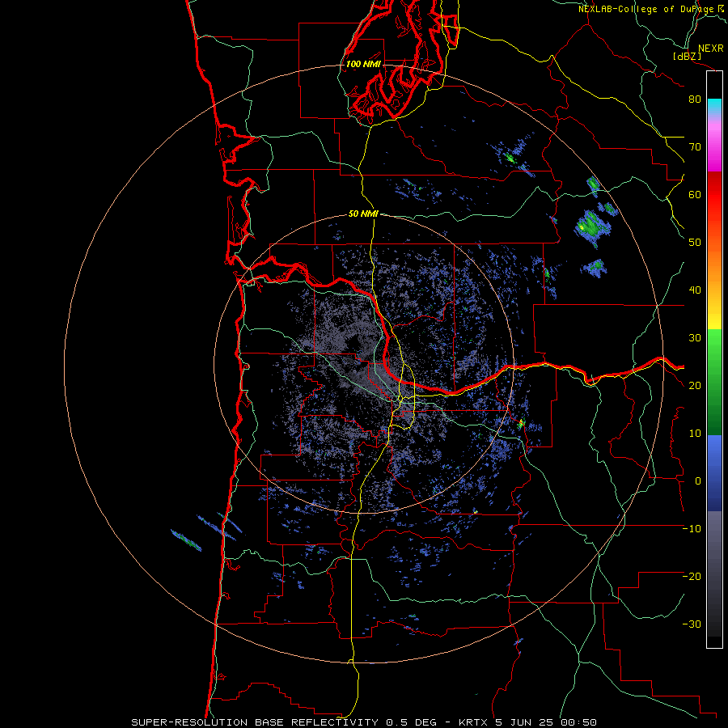The height and width of the screenshot is (728, 728).
Task: Click the 80 value on the dBZ scale
Action: point(695,99)
